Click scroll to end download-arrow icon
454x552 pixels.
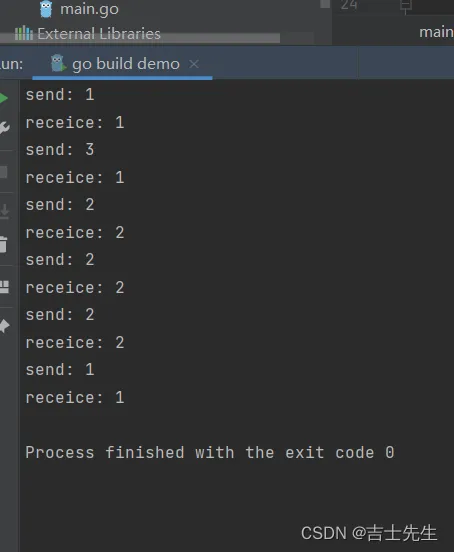coord(4,212)
